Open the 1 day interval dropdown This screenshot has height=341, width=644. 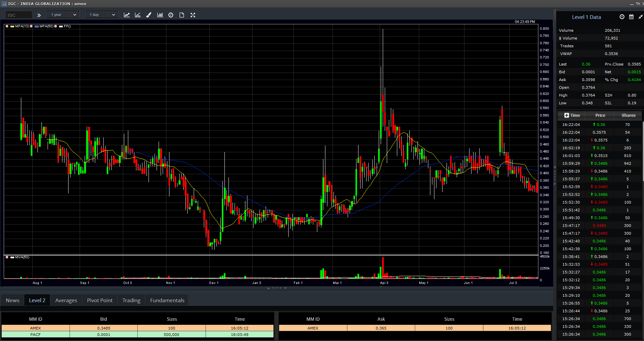click(x=102, y=15)
